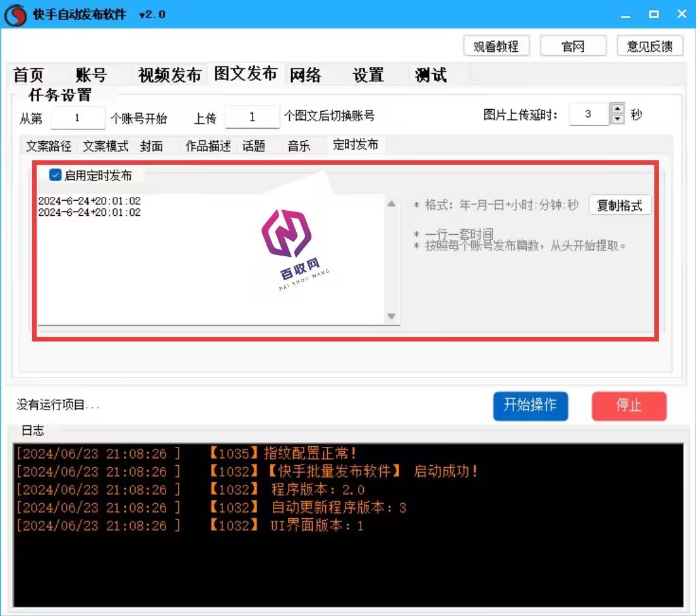Select the 话题 sub-tab
Image resolution: width=696 pixels, height=616 pixels.
click(x=254, y=146)
